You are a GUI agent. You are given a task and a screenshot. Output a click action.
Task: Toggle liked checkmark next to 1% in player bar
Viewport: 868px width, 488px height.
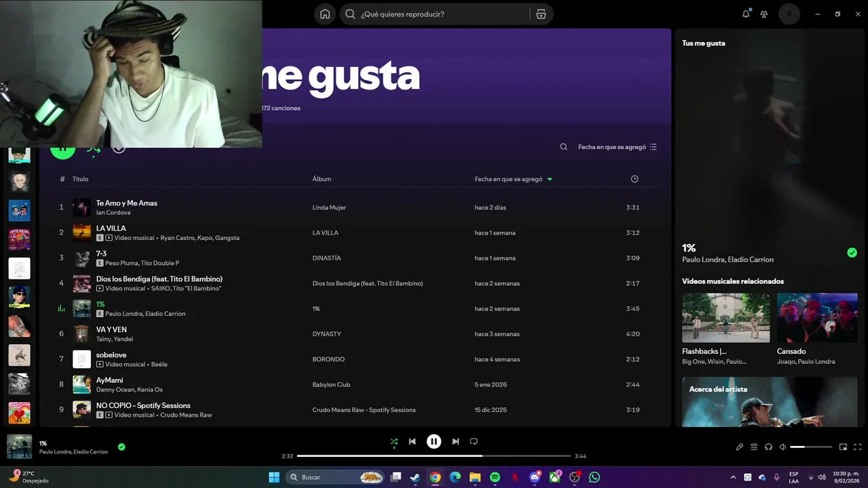(x=121, y=447)
